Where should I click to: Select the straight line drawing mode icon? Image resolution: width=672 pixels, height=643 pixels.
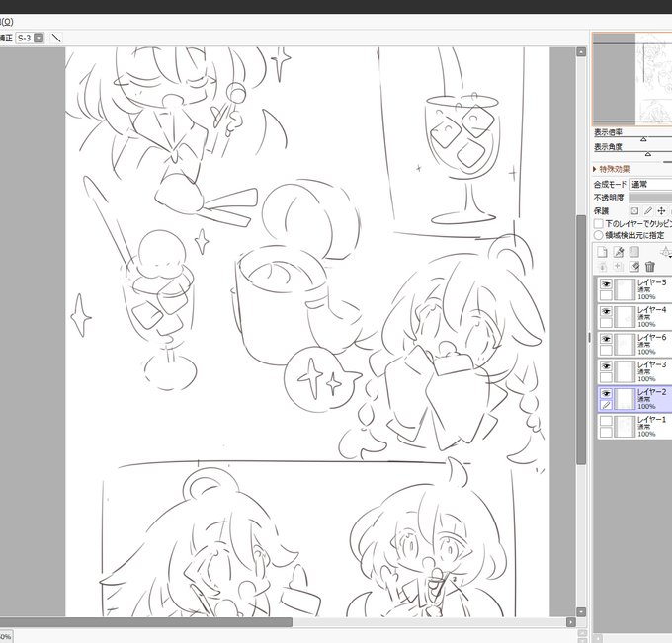56,39
